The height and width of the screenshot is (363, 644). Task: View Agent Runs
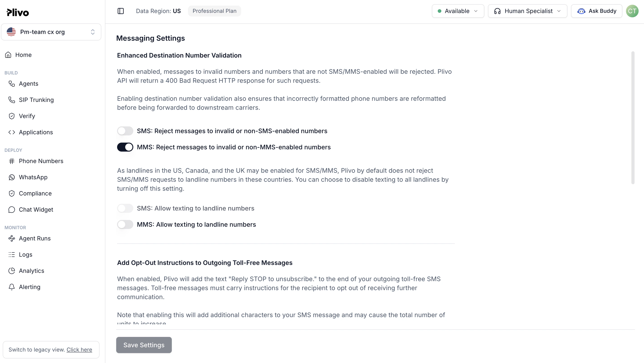(x=35, y=238)
